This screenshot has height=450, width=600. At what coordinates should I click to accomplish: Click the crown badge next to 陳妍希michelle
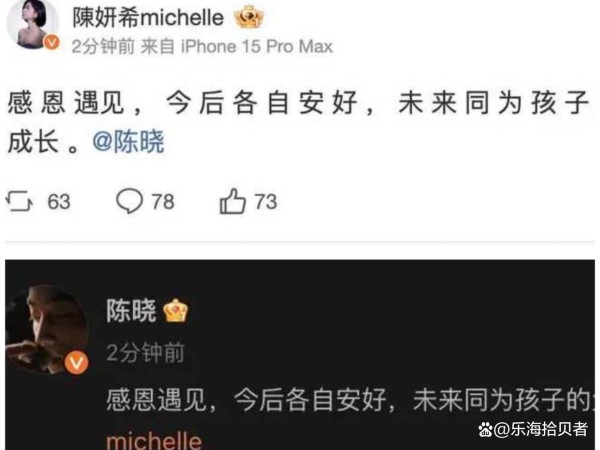(249, 17)
